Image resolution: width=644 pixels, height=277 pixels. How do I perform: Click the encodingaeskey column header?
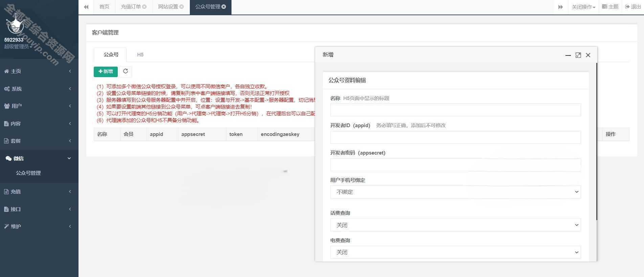280,134
